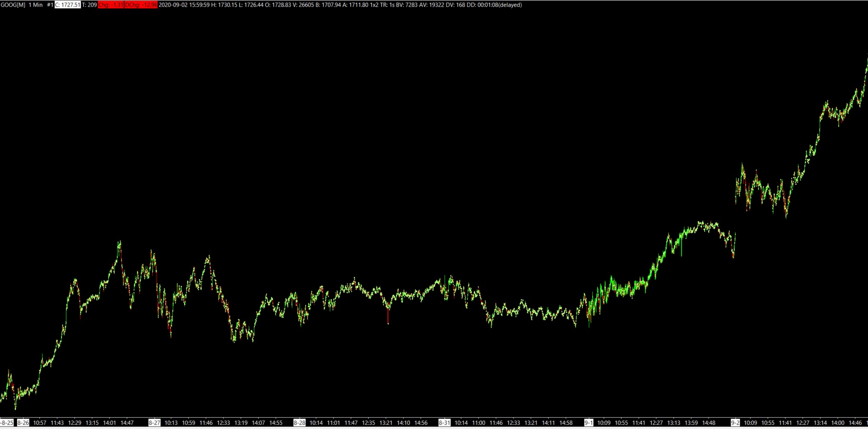Click the highlighted close value C: 1727.51
The width and height of the screenshot is (868, 429).
[68, 5]
